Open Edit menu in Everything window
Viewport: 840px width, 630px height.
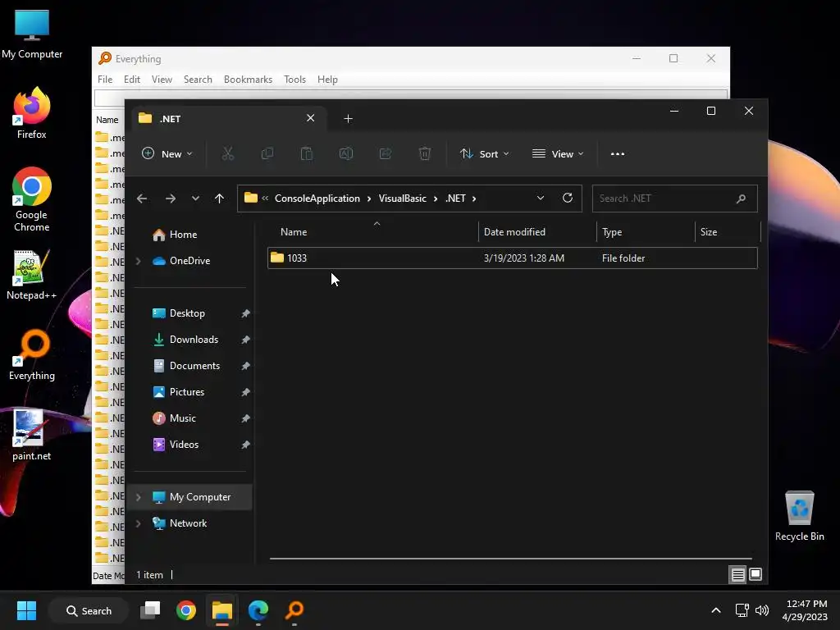pyautogui.click(x=132, y=80)
